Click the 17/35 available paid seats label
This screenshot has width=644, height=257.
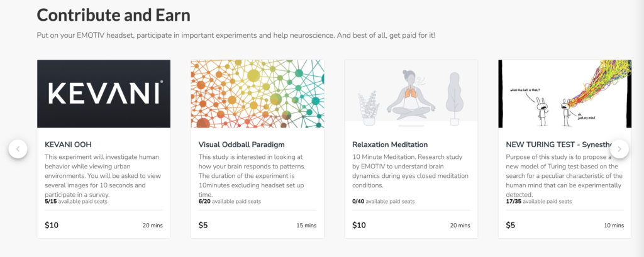tap(539, 202)
